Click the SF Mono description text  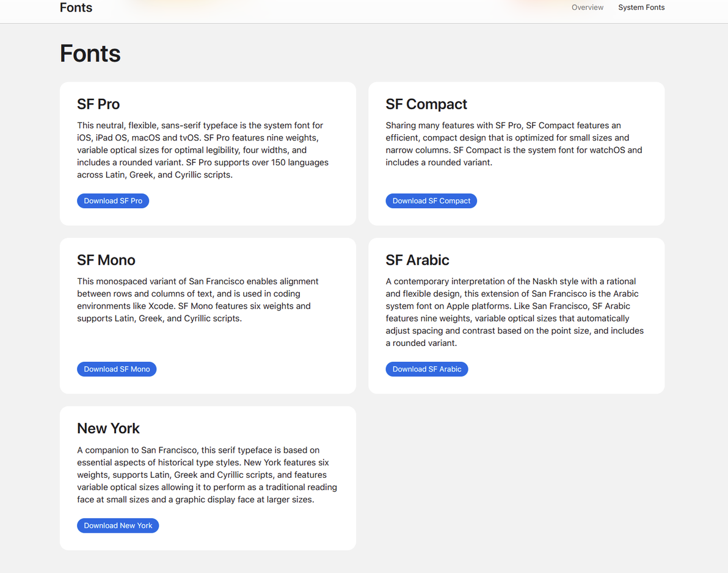pos(198,300)
